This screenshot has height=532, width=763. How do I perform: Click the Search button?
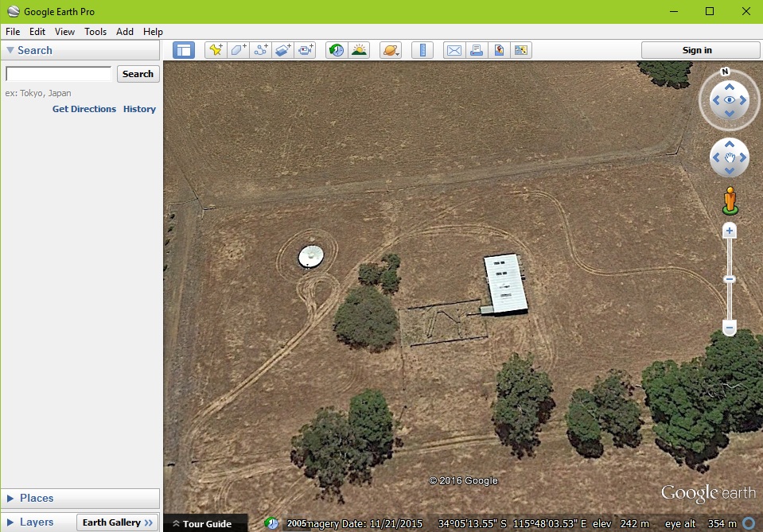point(138,74)
